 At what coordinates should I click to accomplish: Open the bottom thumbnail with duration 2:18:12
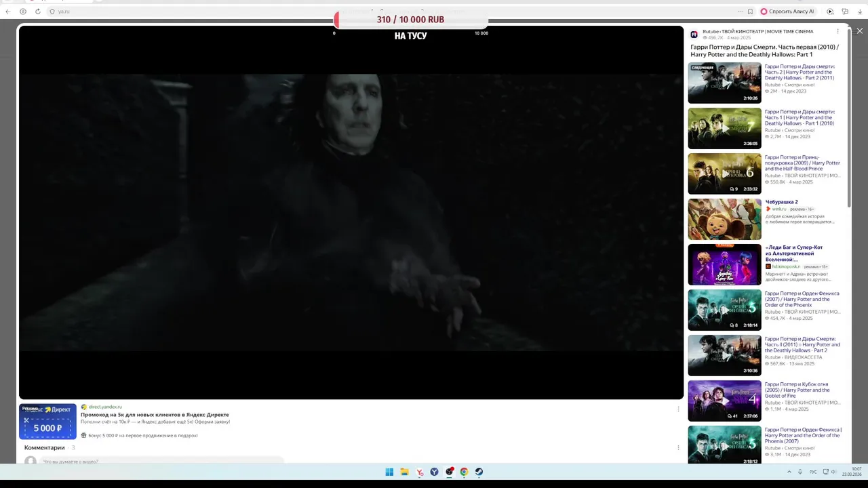click(724, 445)
